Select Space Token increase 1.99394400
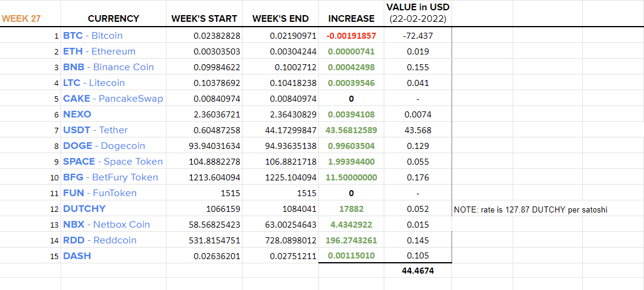Screen dimensions: 644x290 (351, 162)
